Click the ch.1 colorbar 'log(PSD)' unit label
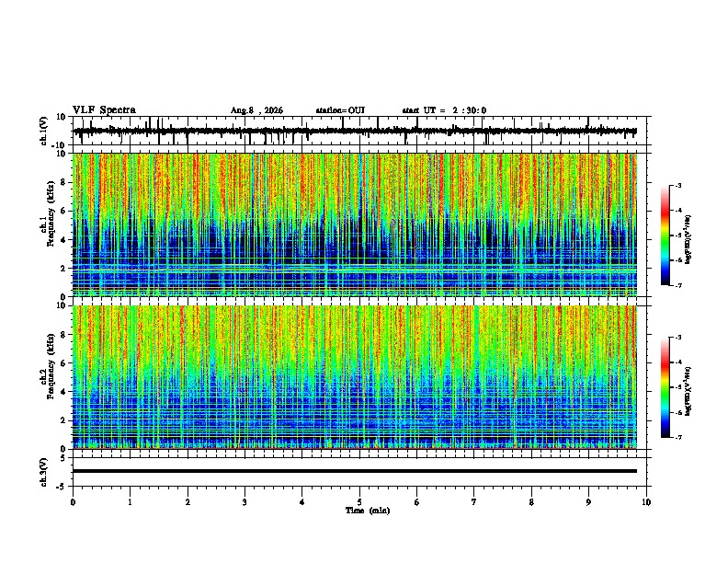Image resolution: width=728 pixels, height=563 pixels. pos(688,239)
